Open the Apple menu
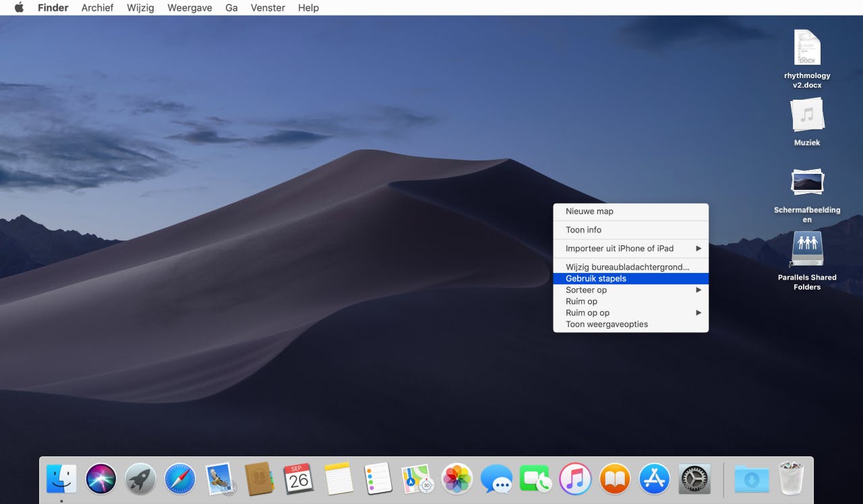Image resolution: width=863 pixels, height=504 pixels. coord(19,8)
